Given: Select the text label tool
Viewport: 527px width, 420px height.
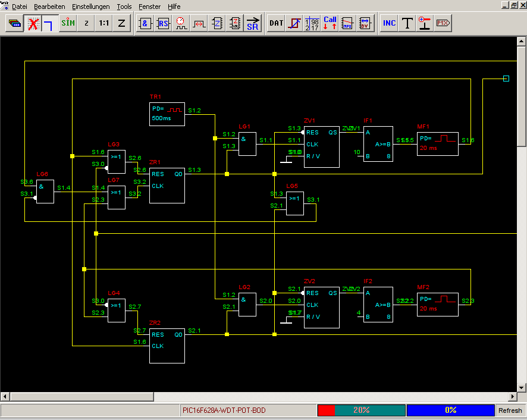Looking at the screenshot, I should 407,23.
